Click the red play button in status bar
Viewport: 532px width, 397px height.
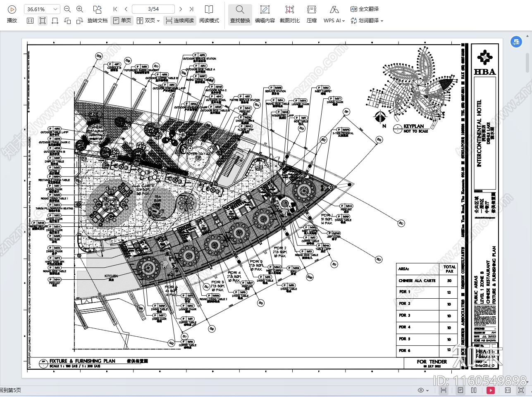point(491,390)
